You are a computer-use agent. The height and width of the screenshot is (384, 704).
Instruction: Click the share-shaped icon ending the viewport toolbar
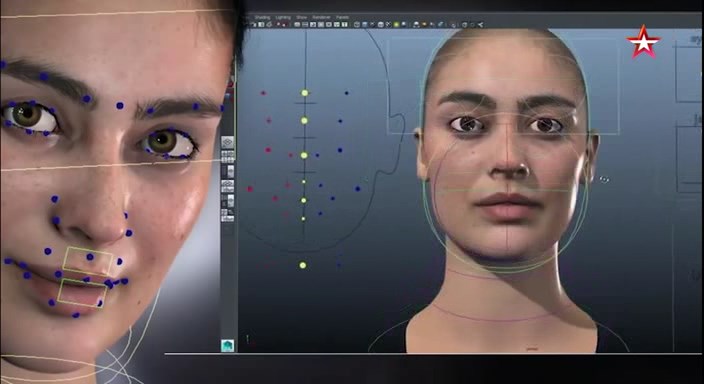coord(480,24)
